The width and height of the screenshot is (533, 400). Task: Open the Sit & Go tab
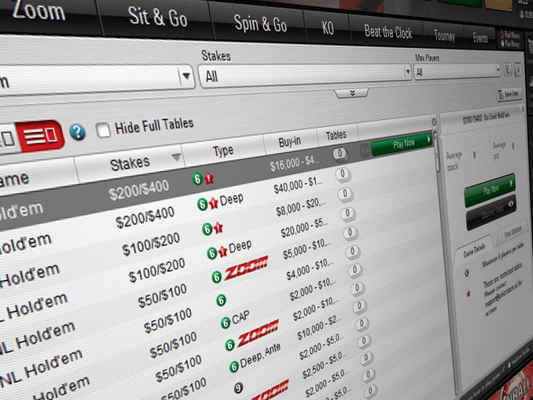158,16
